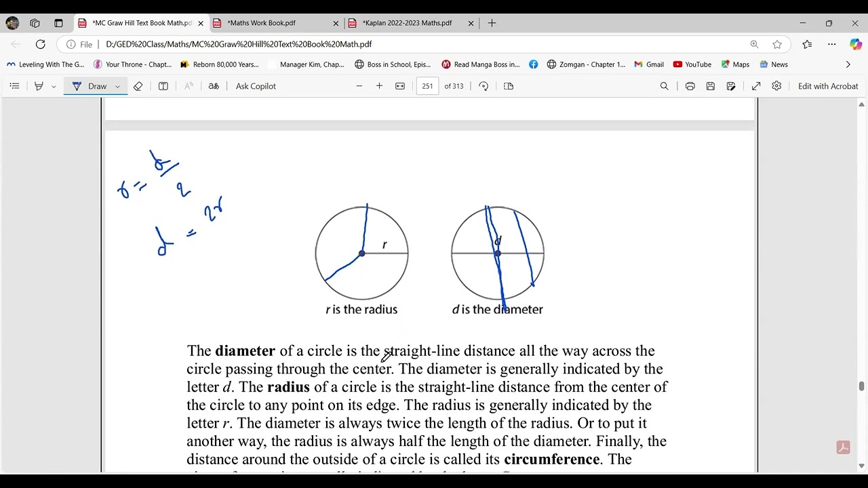
Task: Open browser Settings and more menu
Action: click(832, 44)
